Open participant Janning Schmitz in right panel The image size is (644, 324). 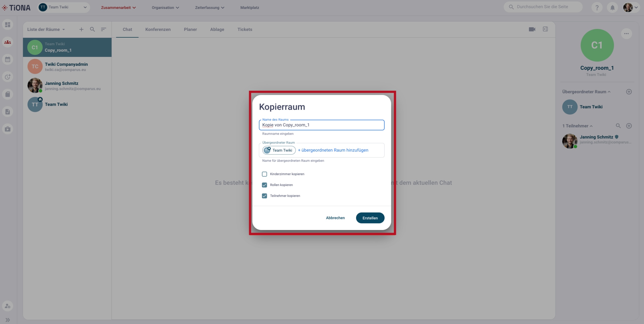click(597, 141)
